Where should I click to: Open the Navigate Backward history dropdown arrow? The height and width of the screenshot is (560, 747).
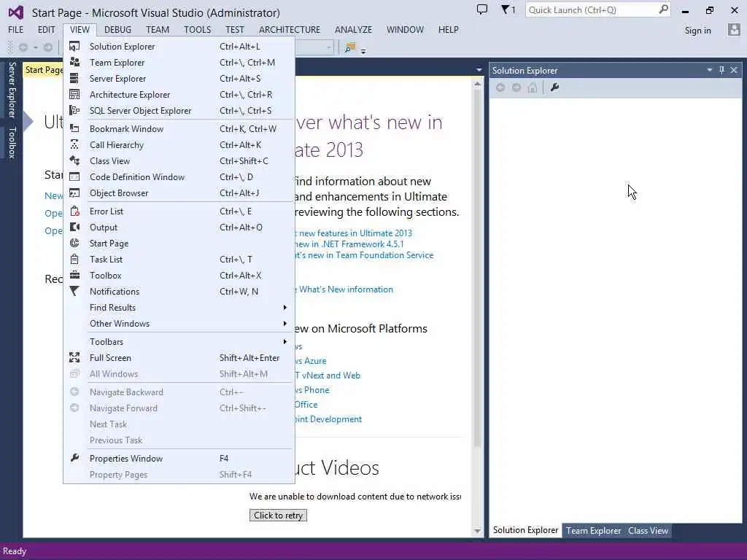click(35, 47)
